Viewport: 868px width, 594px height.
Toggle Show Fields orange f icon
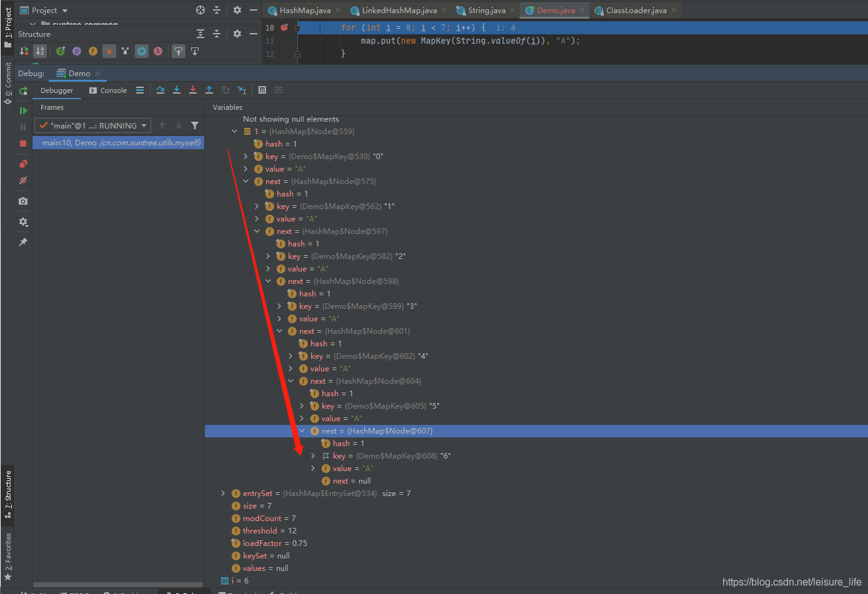tap(93, 51)
